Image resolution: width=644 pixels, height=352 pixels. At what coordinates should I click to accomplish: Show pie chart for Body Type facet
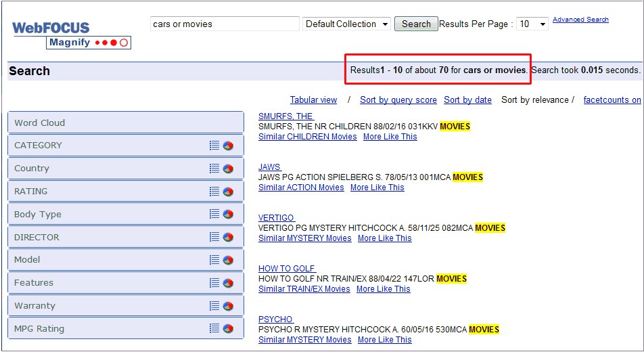(229, 215)
